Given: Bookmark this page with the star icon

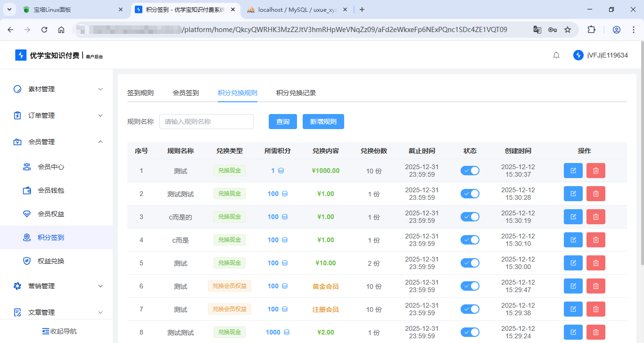Looking at the screenshot, I should click(568, 30).
